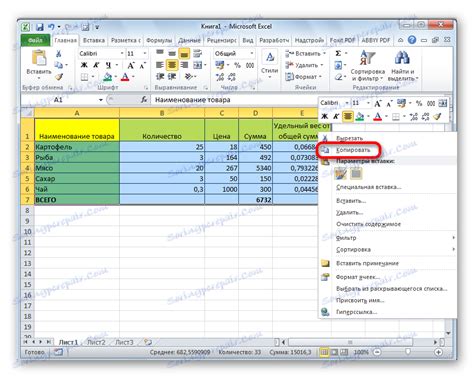
Task: Click the formula bar showing Наименование товара
Action: coord(235,100)
